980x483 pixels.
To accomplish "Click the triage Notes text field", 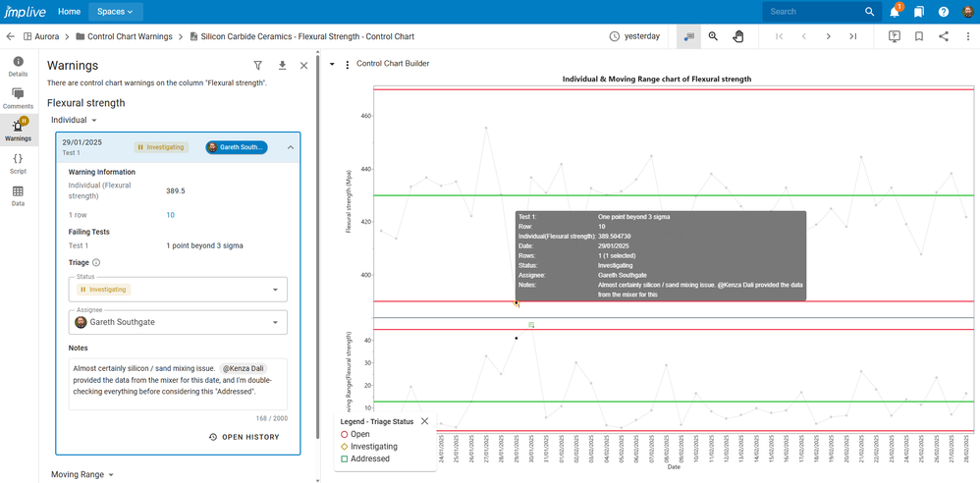I will (178, 381).
